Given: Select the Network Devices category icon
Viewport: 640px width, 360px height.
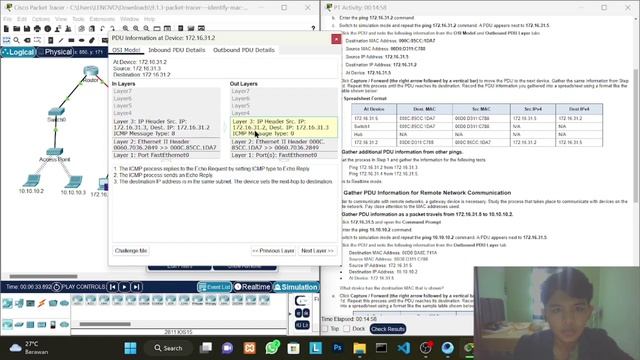Looking at the screenshot, I should pyautogui.click(x=7, y=303).
